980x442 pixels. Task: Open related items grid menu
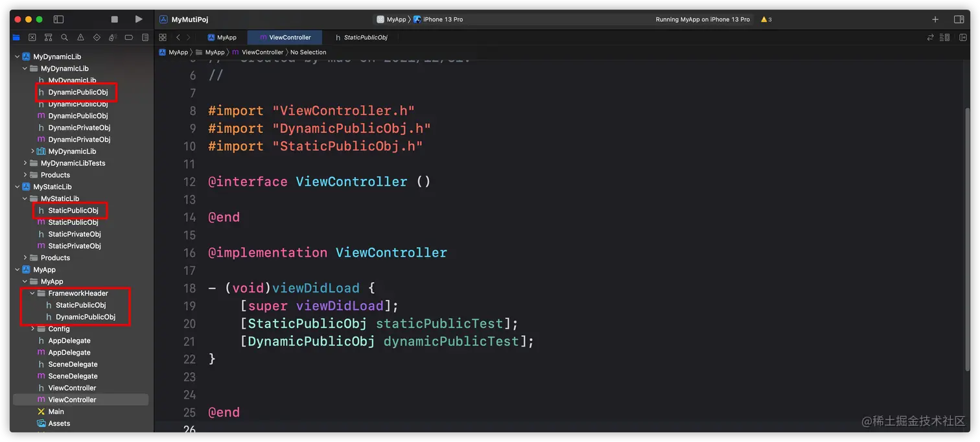[163, 38]
